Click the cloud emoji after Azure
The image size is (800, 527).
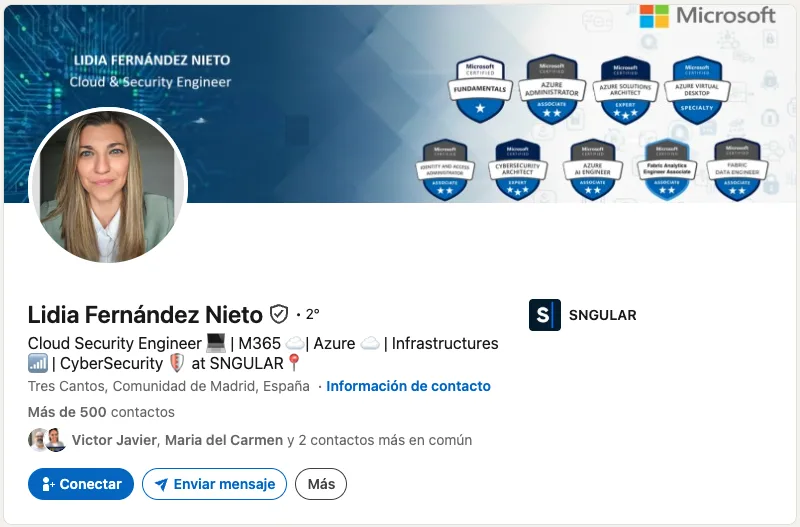(370, 344)
